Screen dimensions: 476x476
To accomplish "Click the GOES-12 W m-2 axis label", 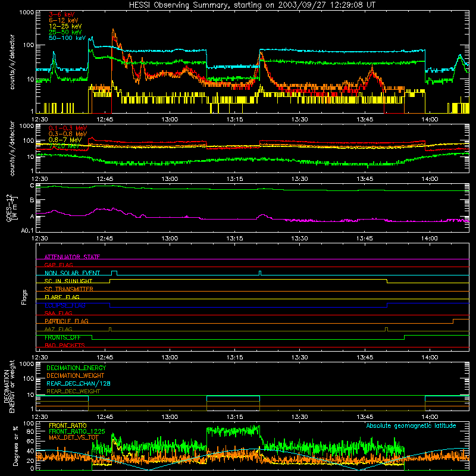I will pyautogui.click(x=11, y=208).
